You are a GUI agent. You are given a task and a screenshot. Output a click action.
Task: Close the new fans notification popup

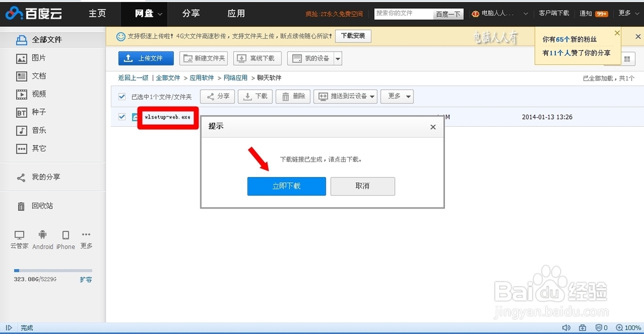[x=617, y=33]
